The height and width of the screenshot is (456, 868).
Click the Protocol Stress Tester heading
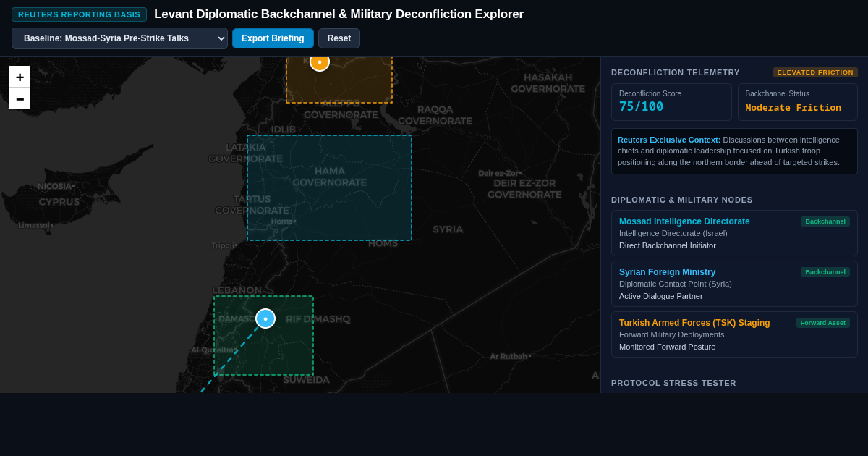673,383
